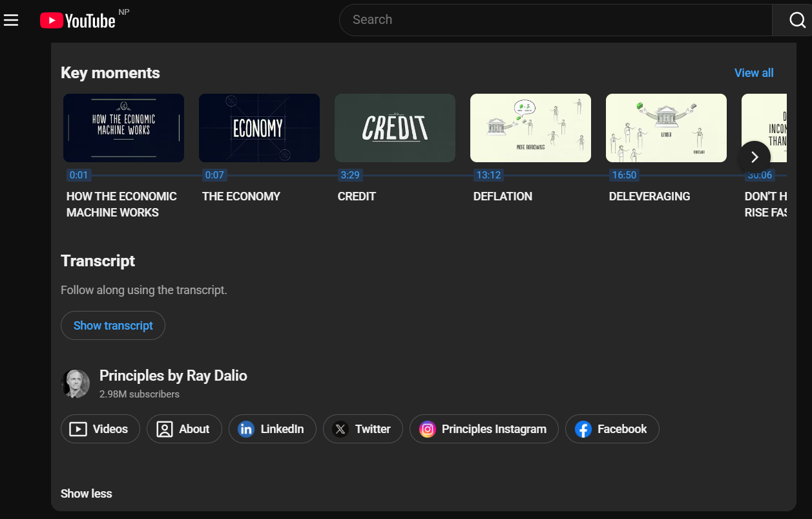Select the Deleveraging chapter thumbnail
This screenshot has height=519, width=812.
pyautogui.click(x=666, y=128)
